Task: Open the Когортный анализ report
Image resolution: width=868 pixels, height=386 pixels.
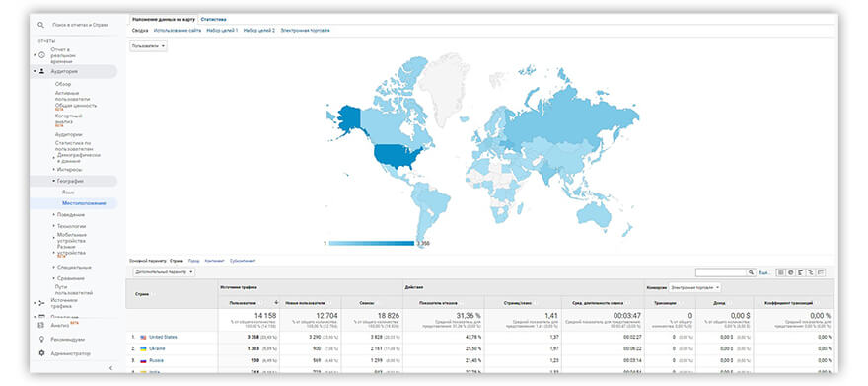Action: pyautogui.click(x=69, y=118)
